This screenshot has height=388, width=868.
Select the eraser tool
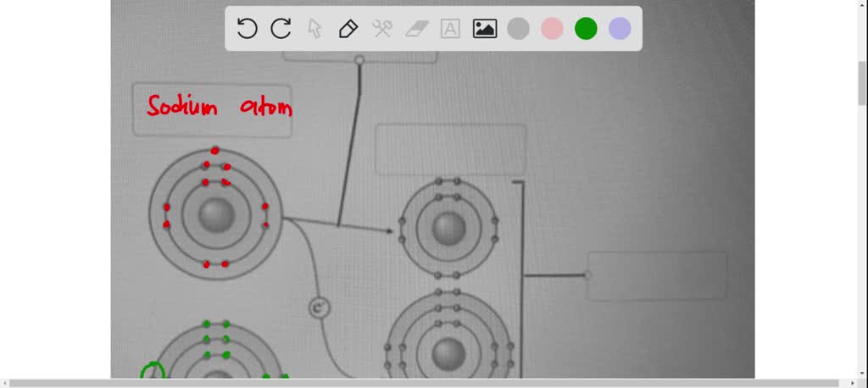tap(417, 28)
